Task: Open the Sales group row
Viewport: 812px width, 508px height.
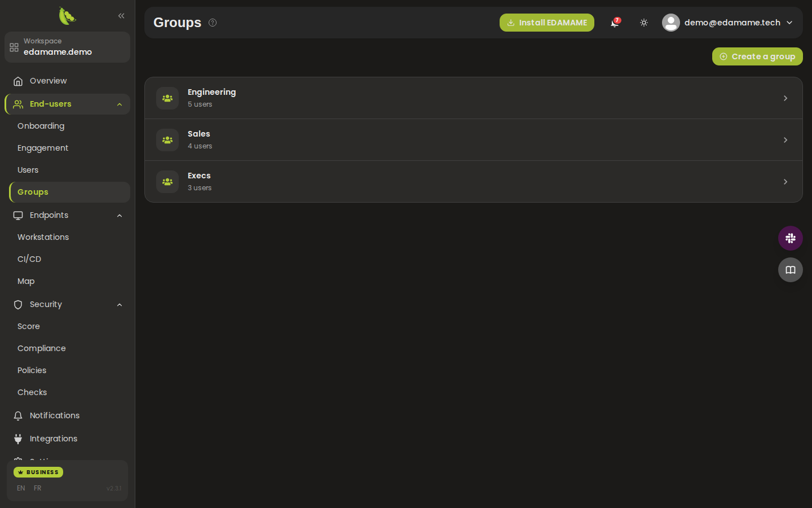Action: pos(474,140)
